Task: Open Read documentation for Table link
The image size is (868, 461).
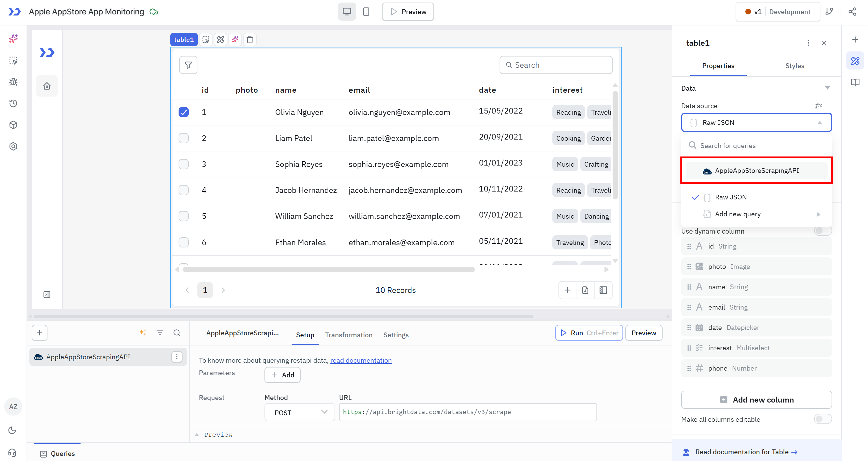Action: tap(746, 452)
